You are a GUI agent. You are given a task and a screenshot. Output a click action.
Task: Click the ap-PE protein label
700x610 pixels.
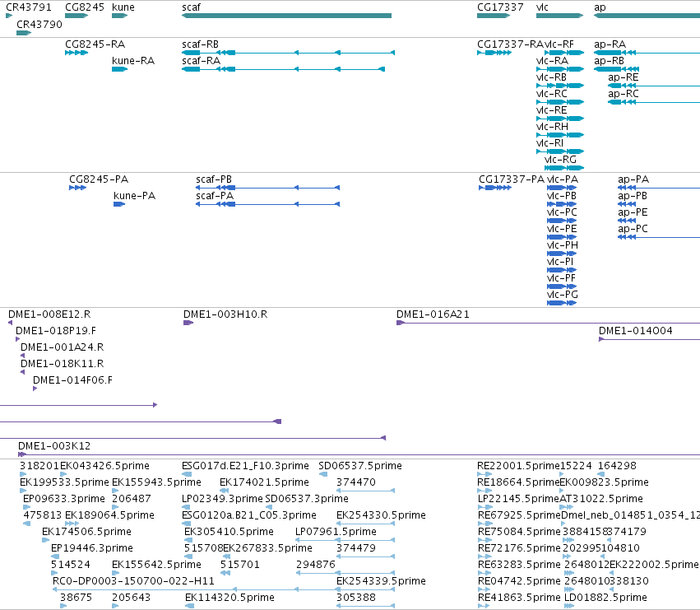click(633, 212)
